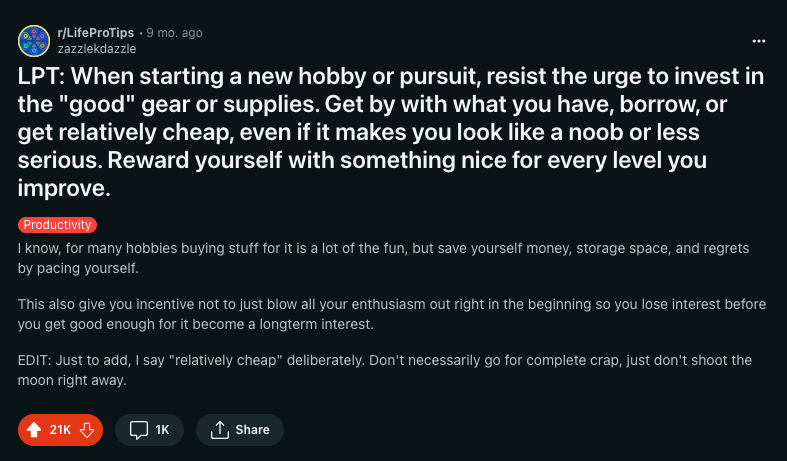Click the 'EDIT:' word in the post body
787x461 pixels.
click(x=35, y=361)
